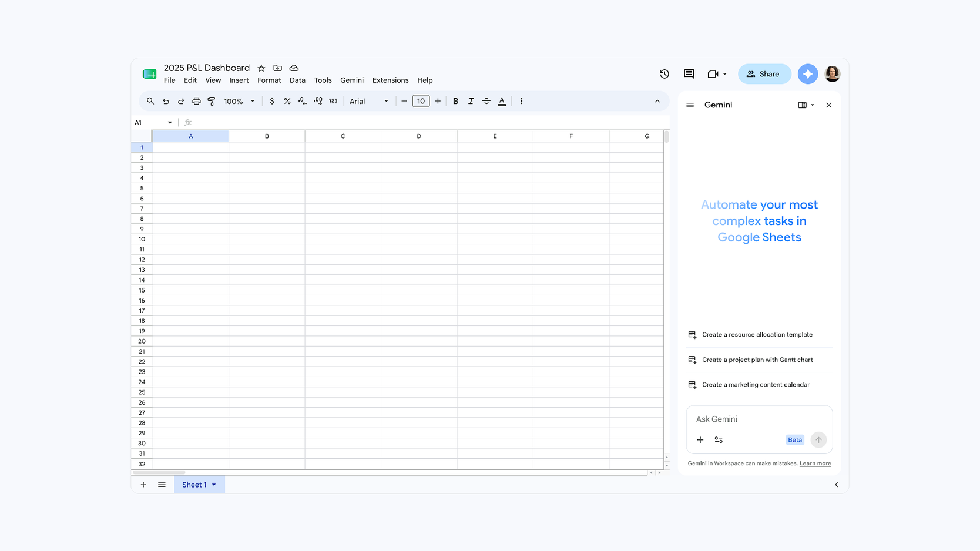The image size is (980, 551).
Task: Open the Gemini panel hamburger menu
Action: pos(690,105)
